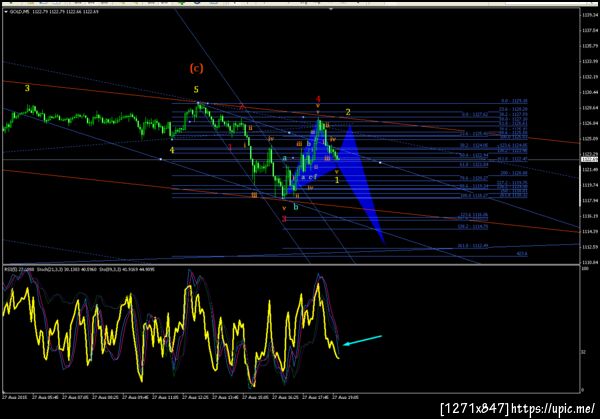The width and height of the screenshot is (600, 419).
Task: Click 1119.74 on the price scale
Action: tap(590, 185)
